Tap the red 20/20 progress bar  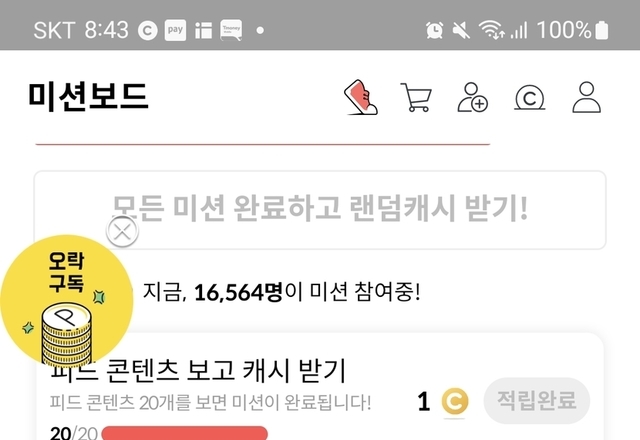[x=184, y=433]
